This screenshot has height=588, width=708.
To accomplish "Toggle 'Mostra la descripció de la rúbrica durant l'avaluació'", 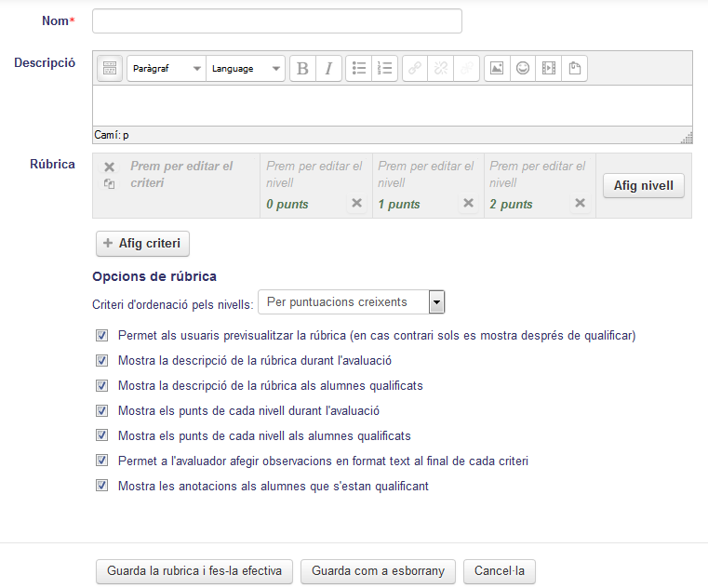I will click(102, 360).
